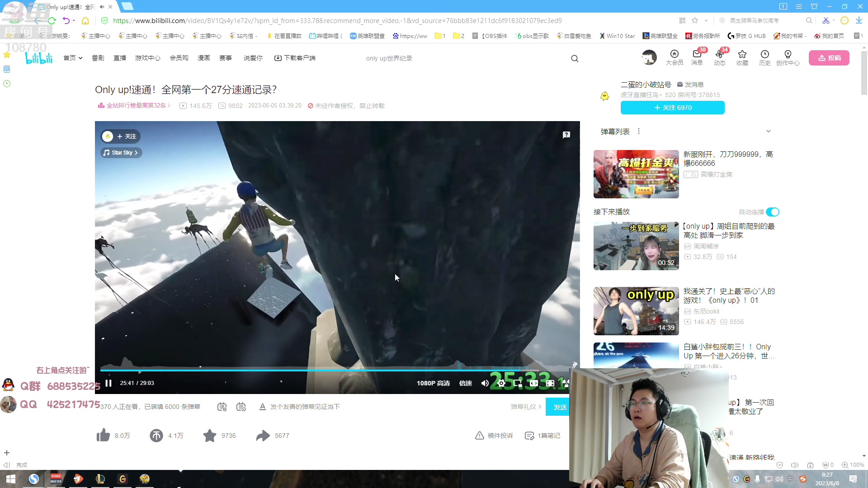Open the 倍速 playback speed selector
Image resolution: width=868 pixels, height=488 pixels.
click(465, 383)
